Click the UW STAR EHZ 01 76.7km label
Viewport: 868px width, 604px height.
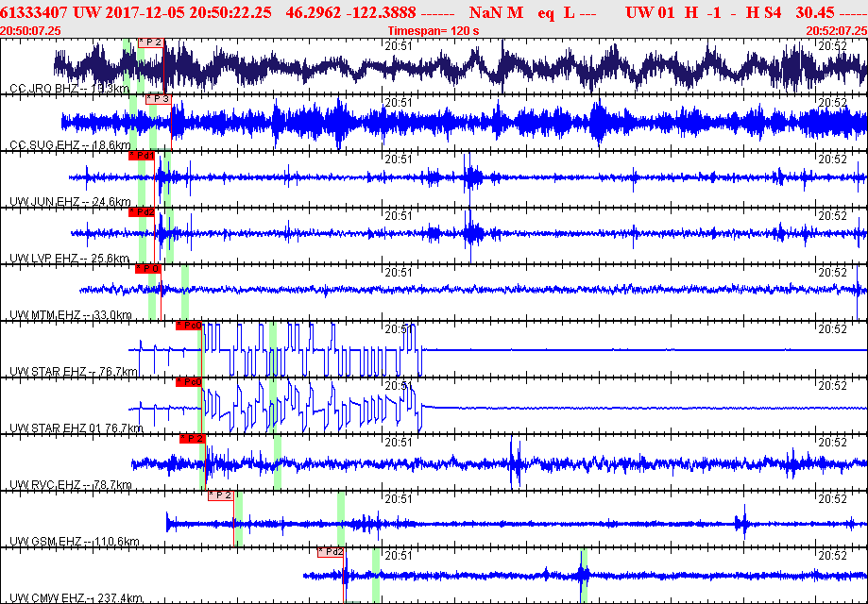click(77, 428)
